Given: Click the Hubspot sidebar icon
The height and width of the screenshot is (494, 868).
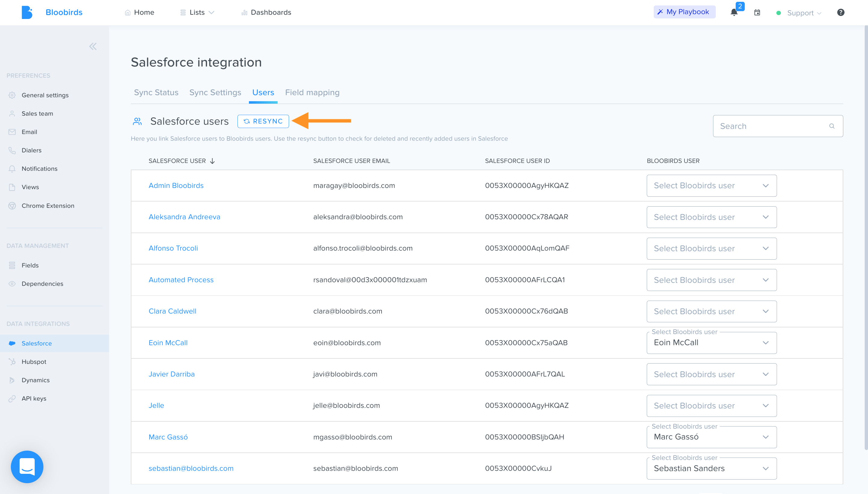Looking at the screenshot, I should tap(12, 362).
